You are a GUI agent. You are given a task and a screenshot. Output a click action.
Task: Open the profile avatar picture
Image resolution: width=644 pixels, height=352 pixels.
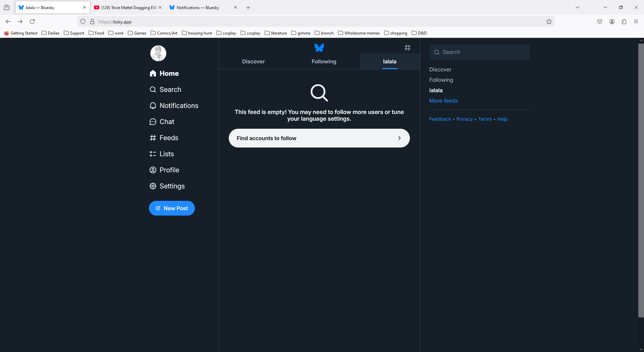click(x=158, y=53)
